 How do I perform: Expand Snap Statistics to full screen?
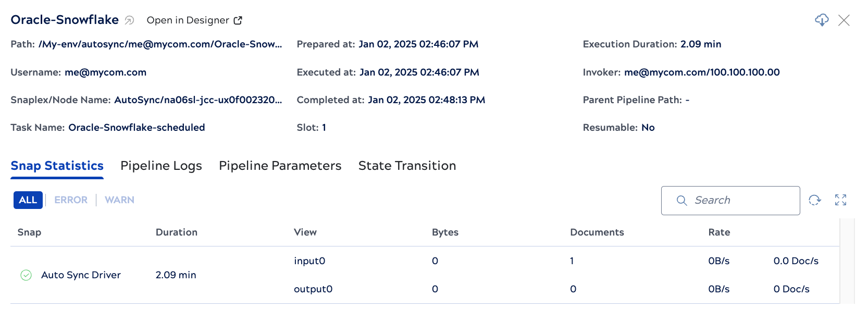coord(841,200)
